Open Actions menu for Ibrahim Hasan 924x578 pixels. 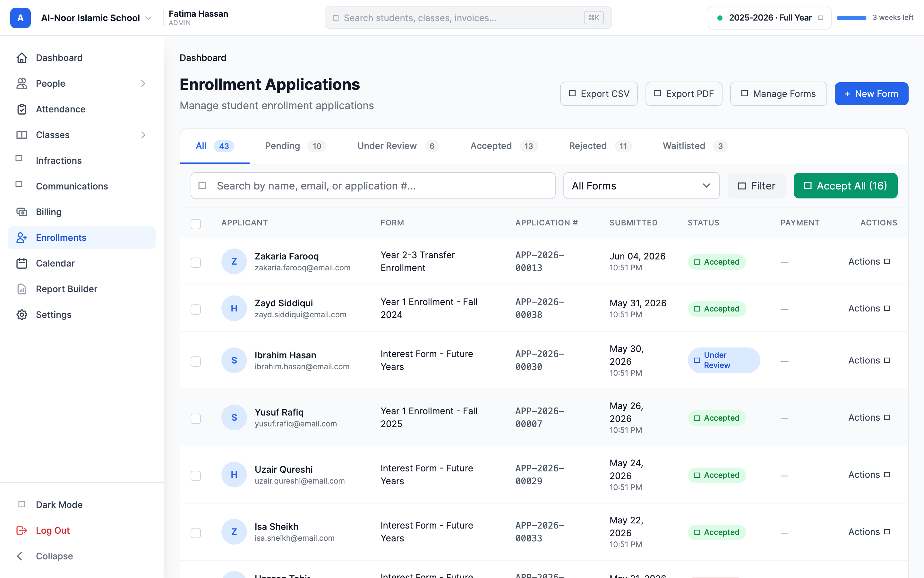(869, 360)
